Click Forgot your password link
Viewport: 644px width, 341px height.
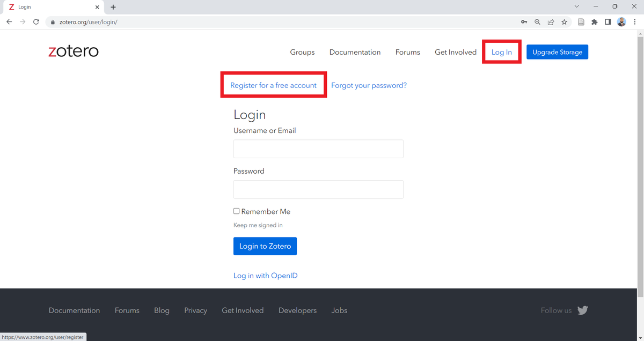369,85
